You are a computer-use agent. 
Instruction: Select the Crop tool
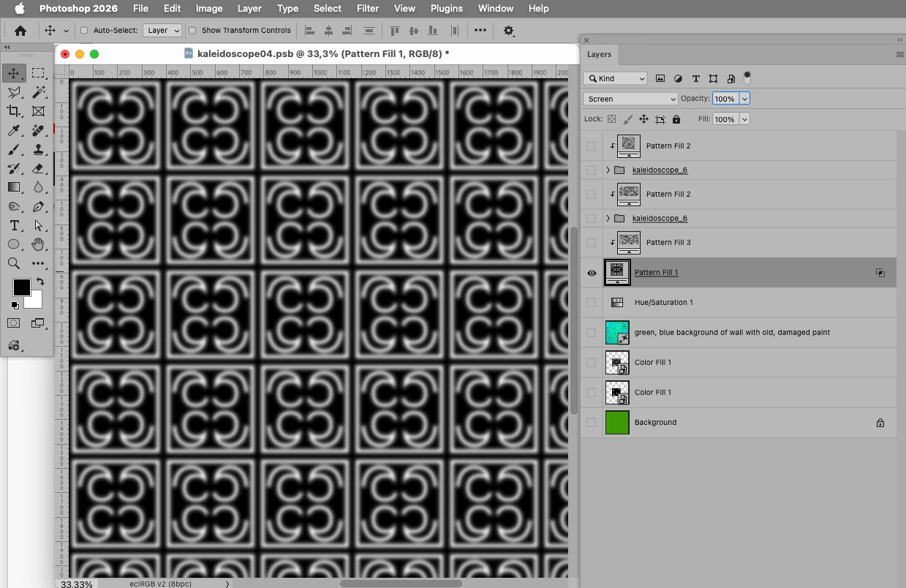click(x=14, y=111)
